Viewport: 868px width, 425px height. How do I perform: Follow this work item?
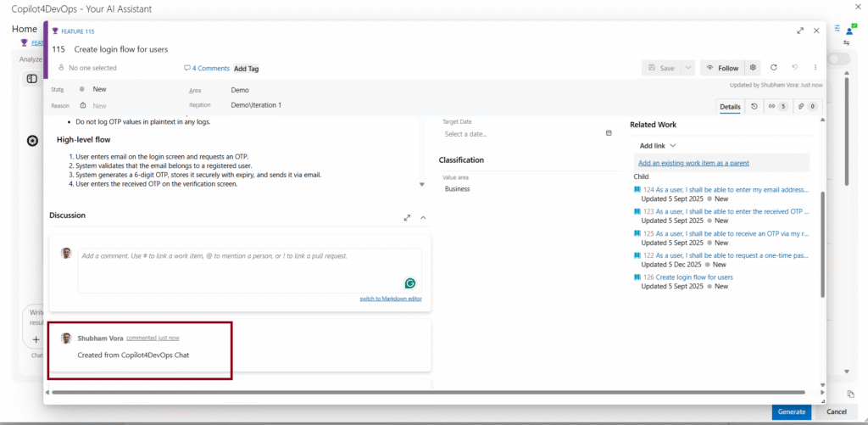(722, 68)
